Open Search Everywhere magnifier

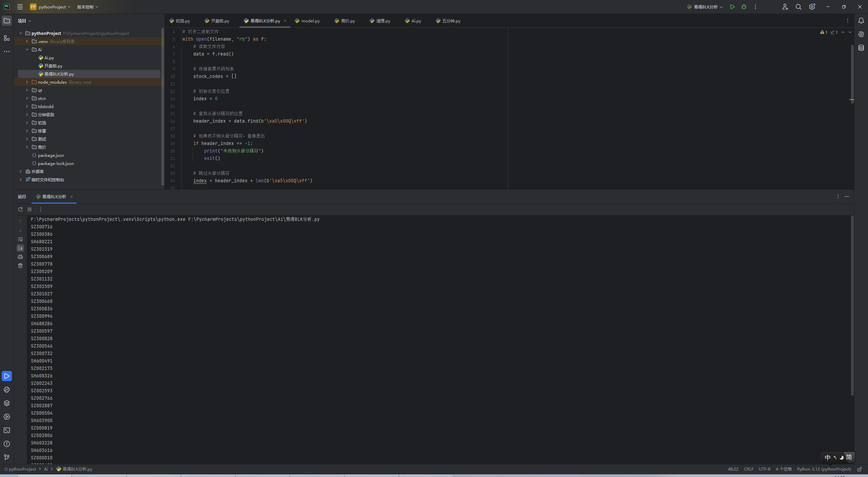tap(798, 7)
